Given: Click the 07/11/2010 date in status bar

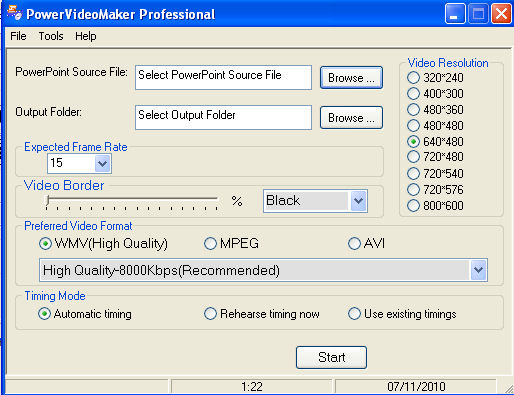Looking at the screenshot, I should pos(416,387).
